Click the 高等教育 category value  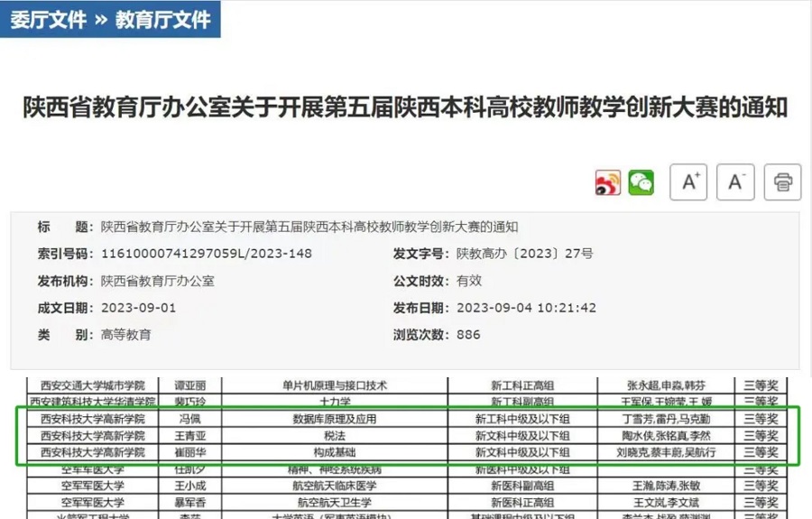coord(126,335)
